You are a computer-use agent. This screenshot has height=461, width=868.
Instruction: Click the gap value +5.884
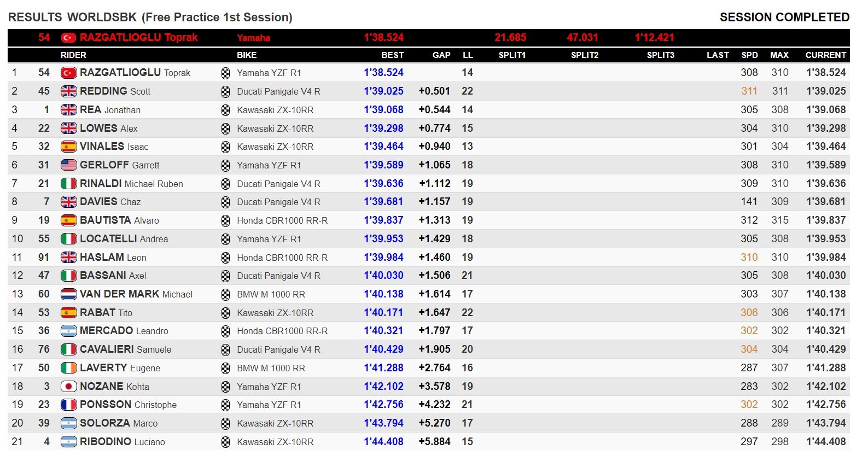(x=434, y=442)
